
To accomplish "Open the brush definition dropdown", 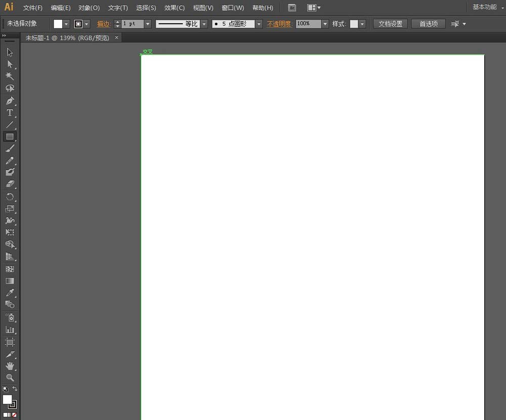I will [x=259, y=24].
